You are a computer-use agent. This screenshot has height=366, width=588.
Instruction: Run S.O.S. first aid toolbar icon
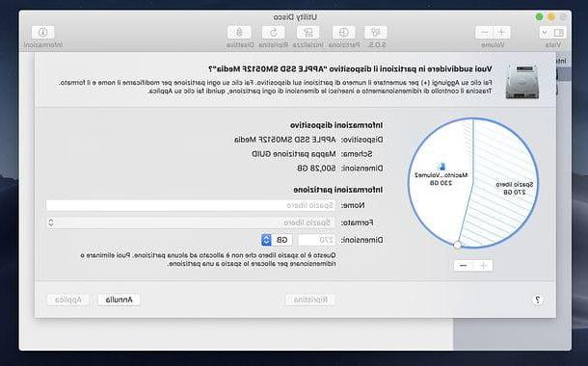pos(375,33)
